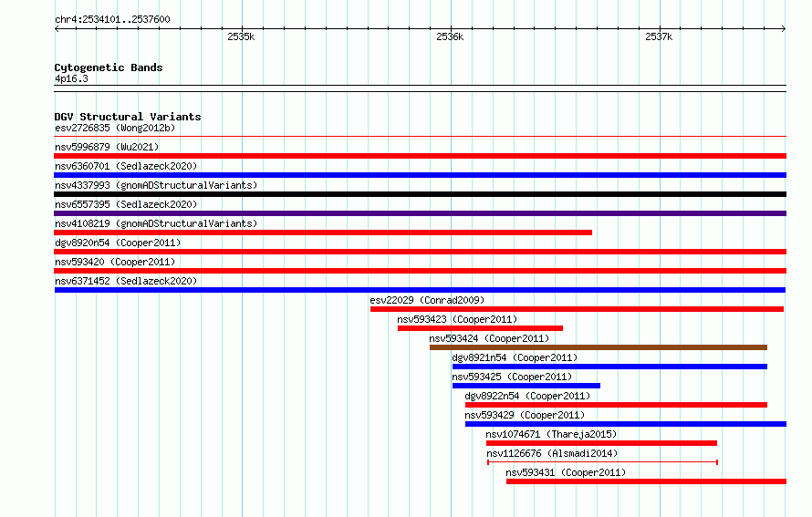This screenshot has width=812, height=517.
Task: Open nsv6371452 (Sedlazeck2020) label
Action: (x=126, y=281)
